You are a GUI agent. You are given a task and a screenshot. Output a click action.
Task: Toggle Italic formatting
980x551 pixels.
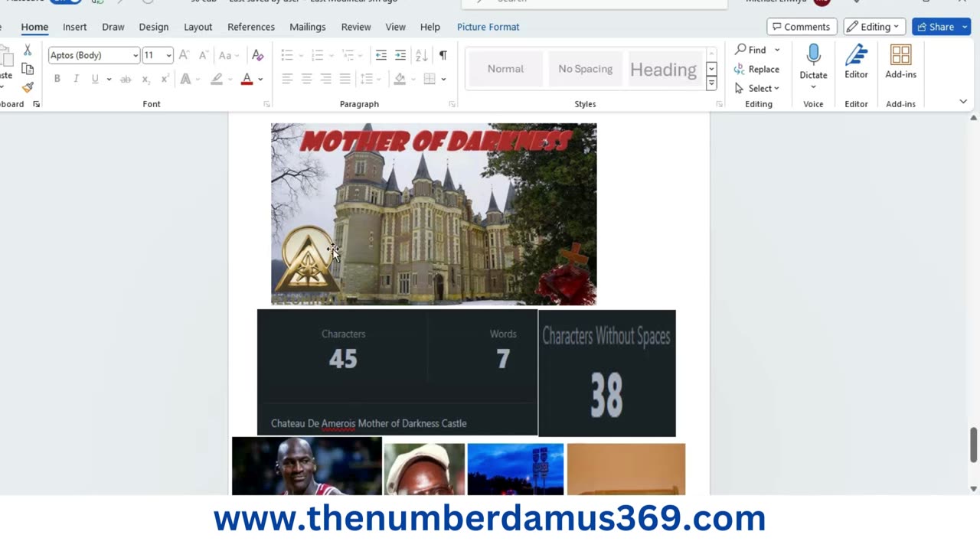coord(76,79)
